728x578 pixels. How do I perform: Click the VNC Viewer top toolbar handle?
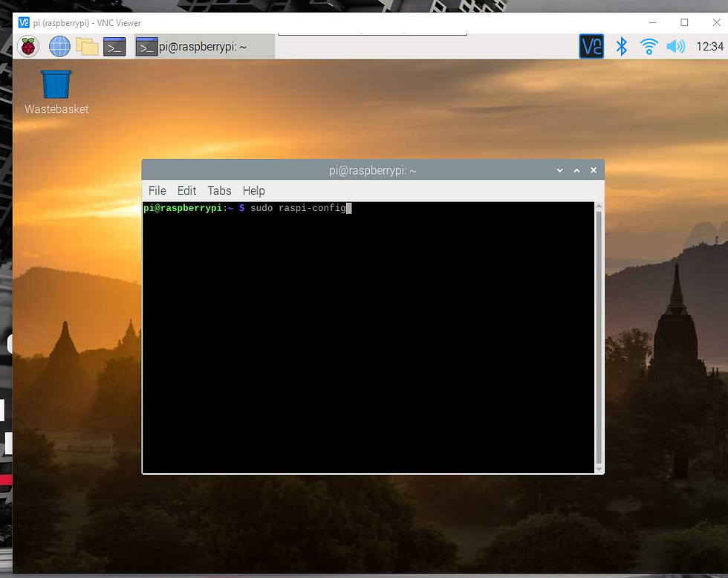[373, 34]
